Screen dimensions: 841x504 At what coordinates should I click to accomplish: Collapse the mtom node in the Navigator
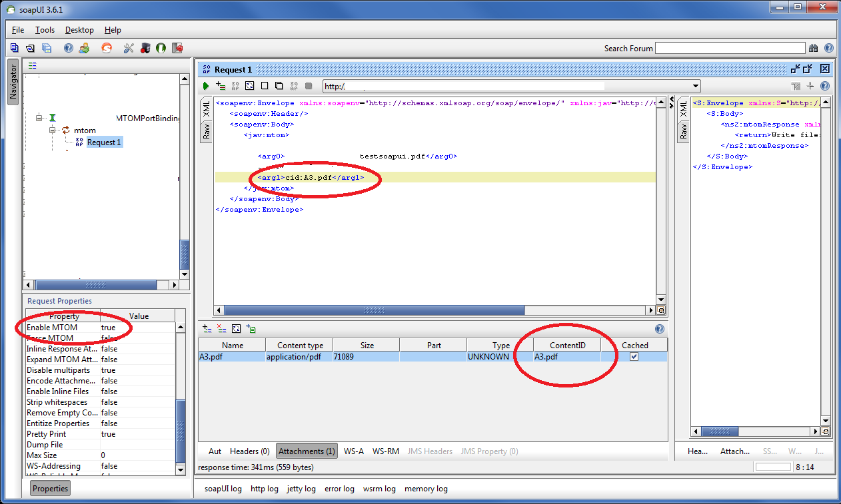point(52,130)
